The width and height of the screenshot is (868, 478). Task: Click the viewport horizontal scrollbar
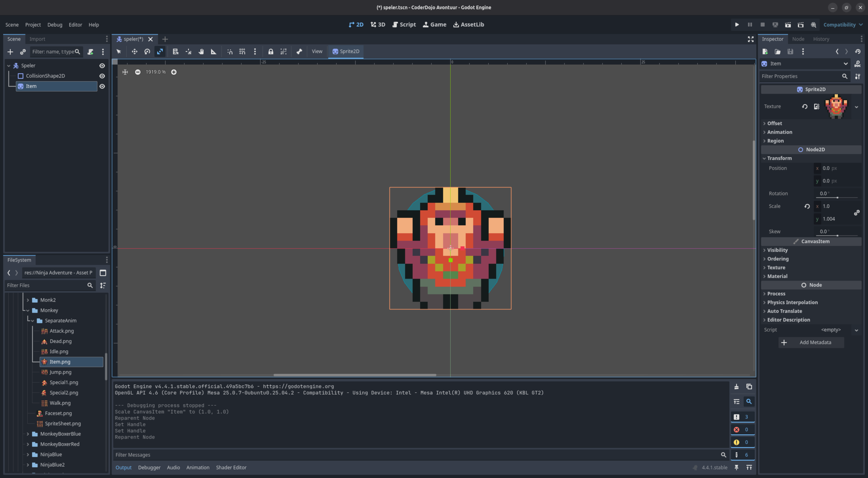354,375
